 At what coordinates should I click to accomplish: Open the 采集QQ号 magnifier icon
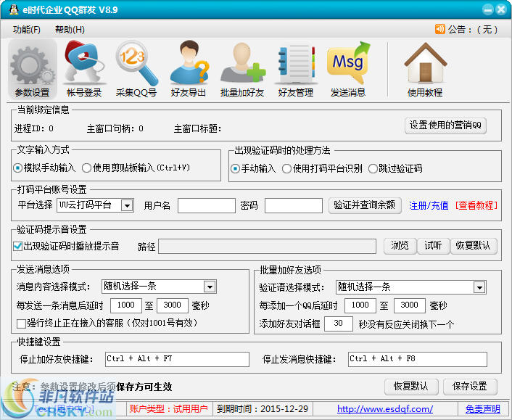(136, 69)
